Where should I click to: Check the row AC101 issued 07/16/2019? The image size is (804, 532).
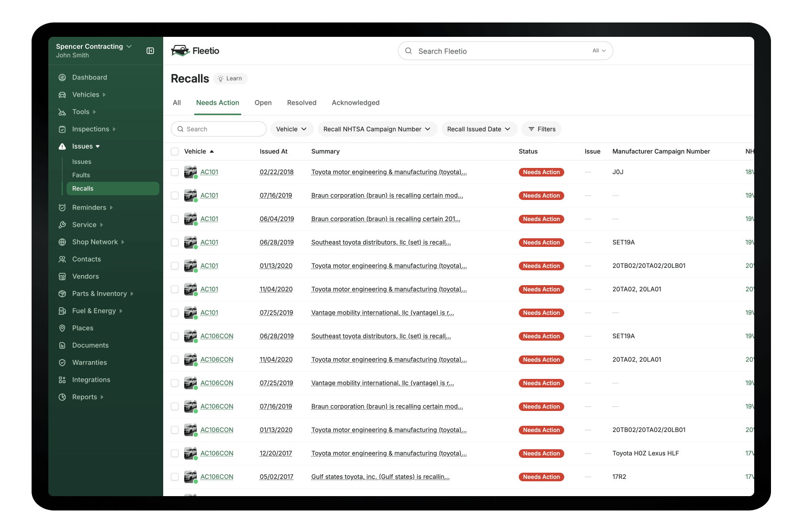(x=175, y=196)
